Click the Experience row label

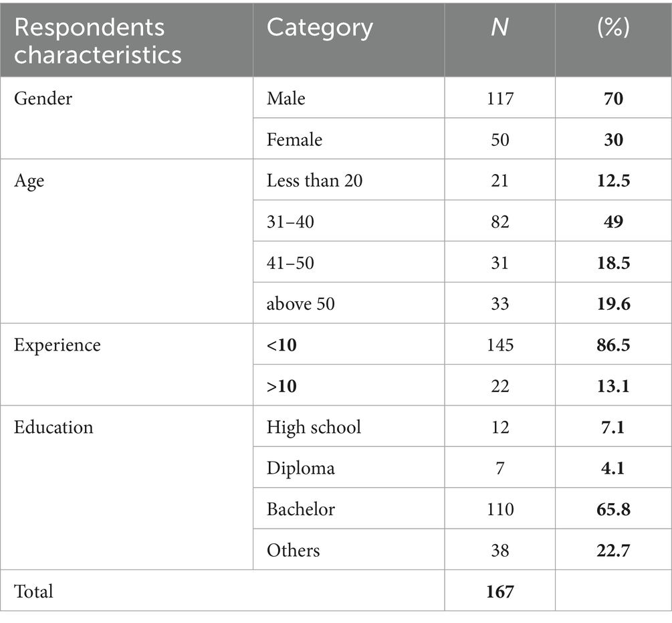(x=57, y=345)
